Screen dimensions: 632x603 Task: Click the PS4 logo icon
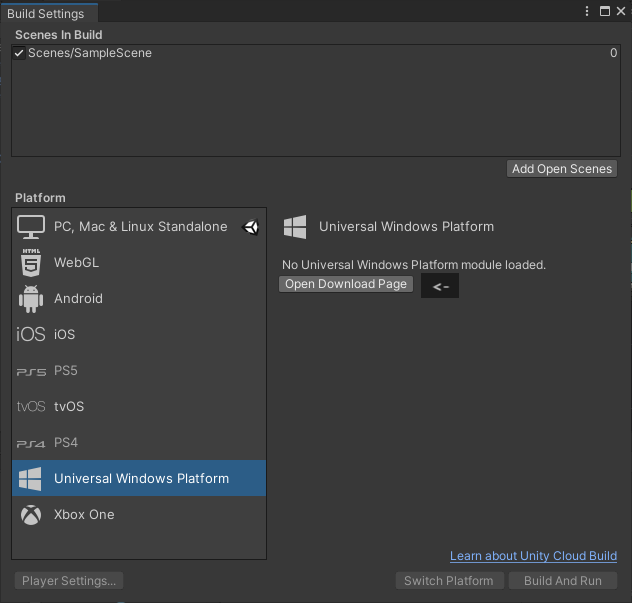click(31, 443)
